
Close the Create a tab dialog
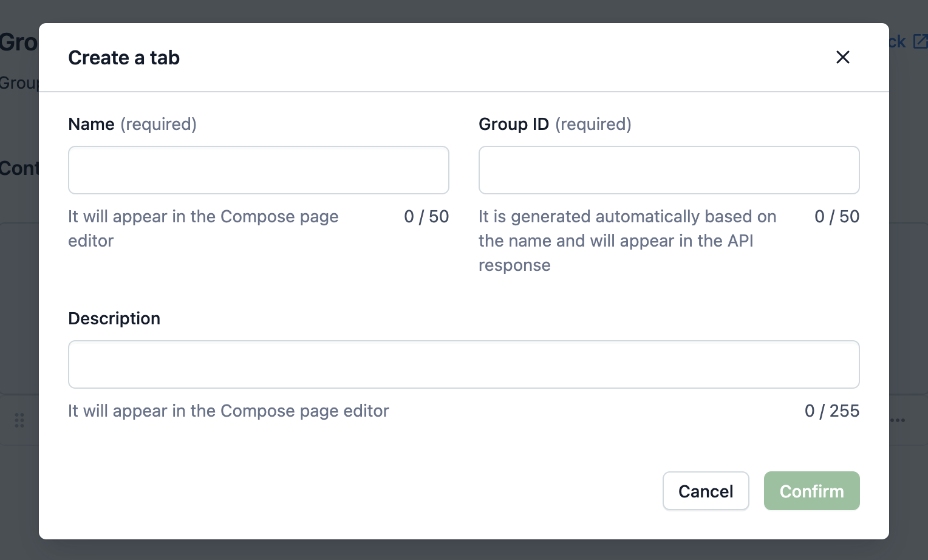coord(842,57)
